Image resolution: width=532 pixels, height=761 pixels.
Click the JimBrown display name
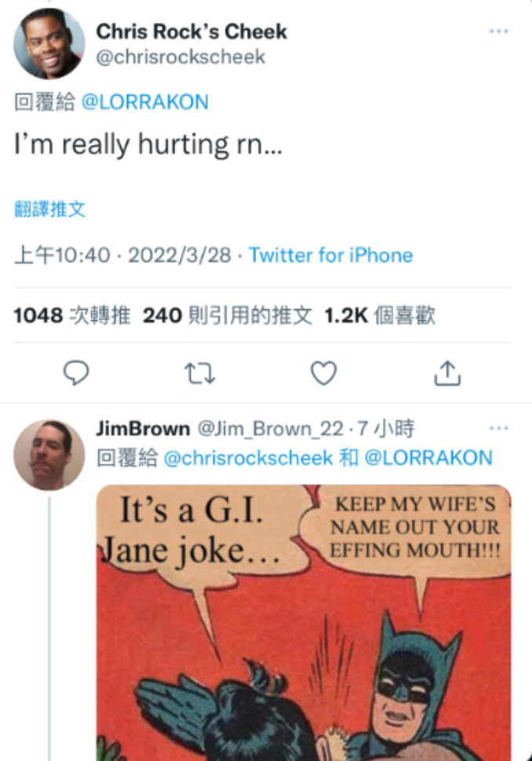[143, 428]
